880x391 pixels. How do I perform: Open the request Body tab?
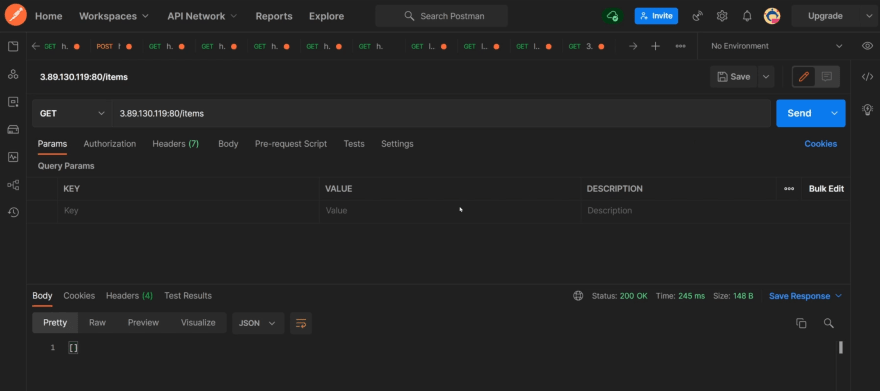228,144
